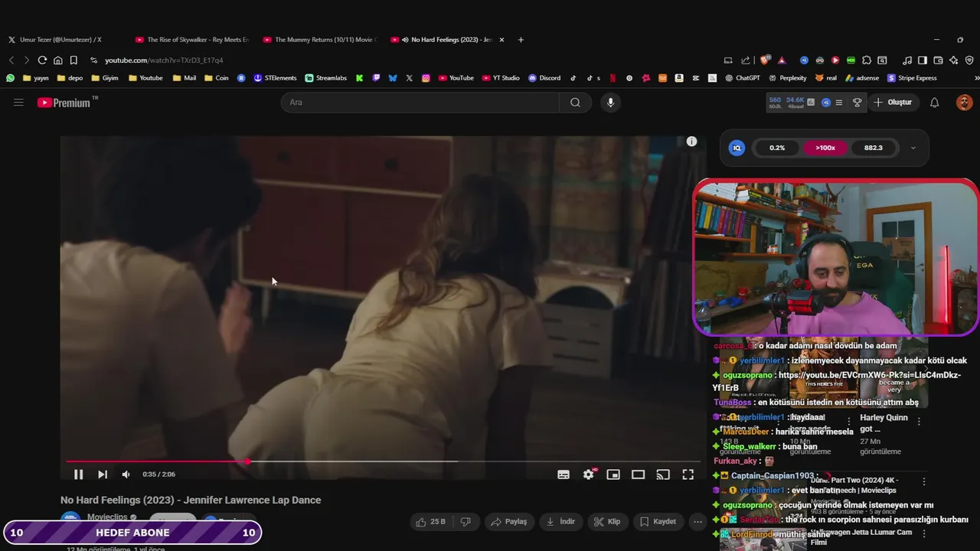Go to browser home page
The height and width of the screenshot is (551, 980).
[x=57, y=60]
